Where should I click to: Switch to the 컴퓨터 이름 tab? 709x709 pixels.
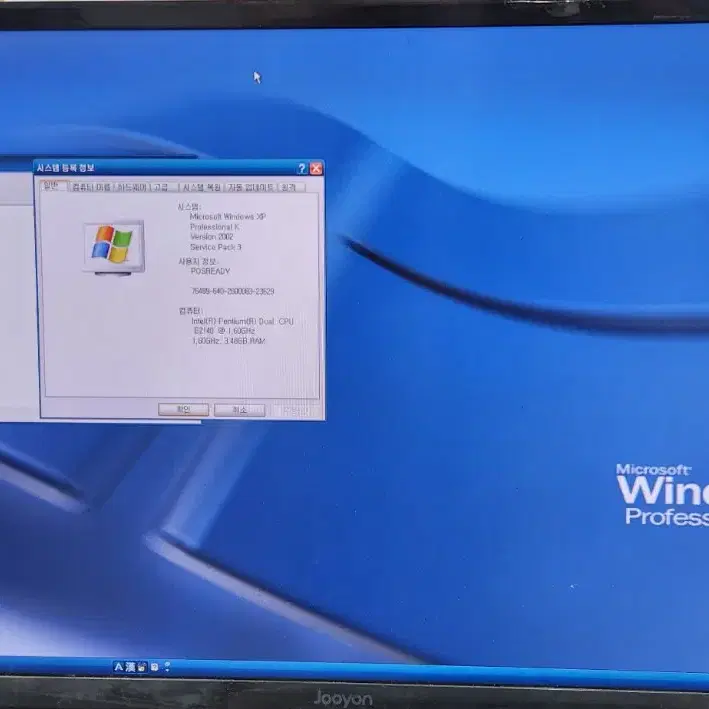[91, 187]
